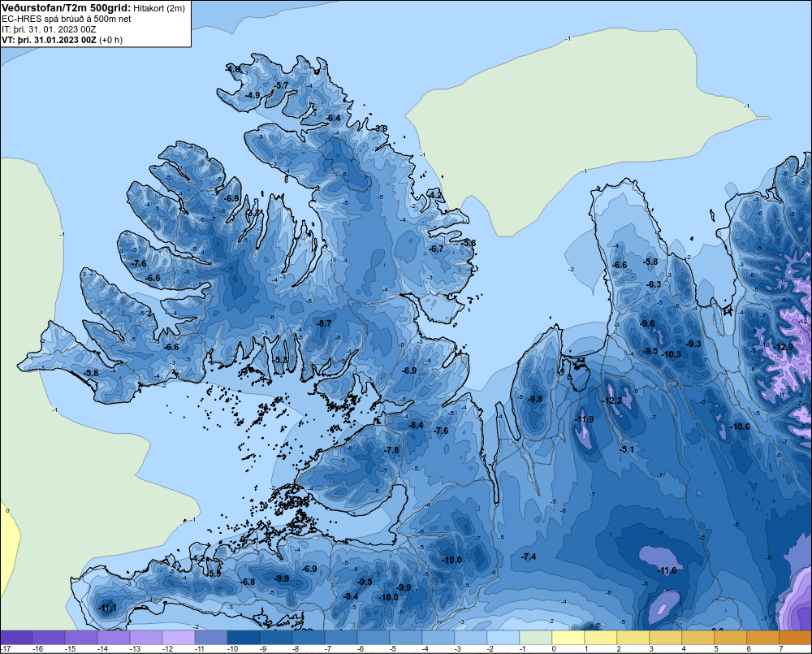Select legend swatch between -12 and -11
The image size is (812, 654).
[179, 638]
